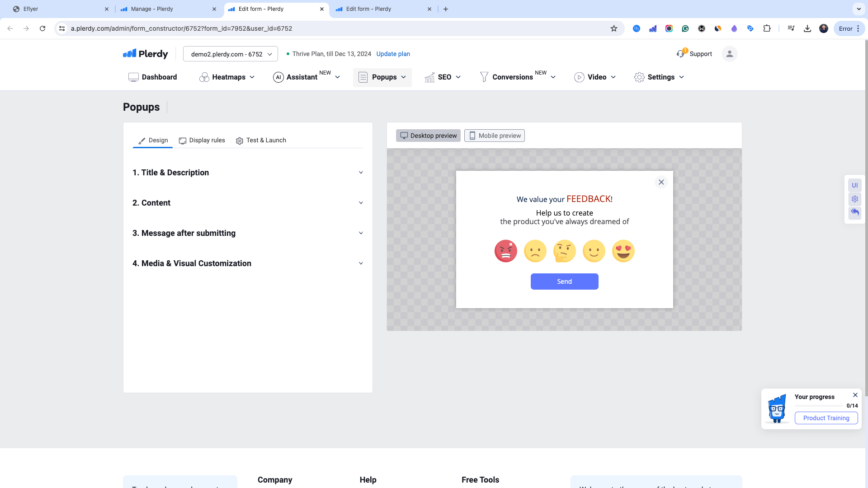The image size is (868, 488).
Task: Open the demo2.plerdy.com domain dropdown
Action: (230, 54)
